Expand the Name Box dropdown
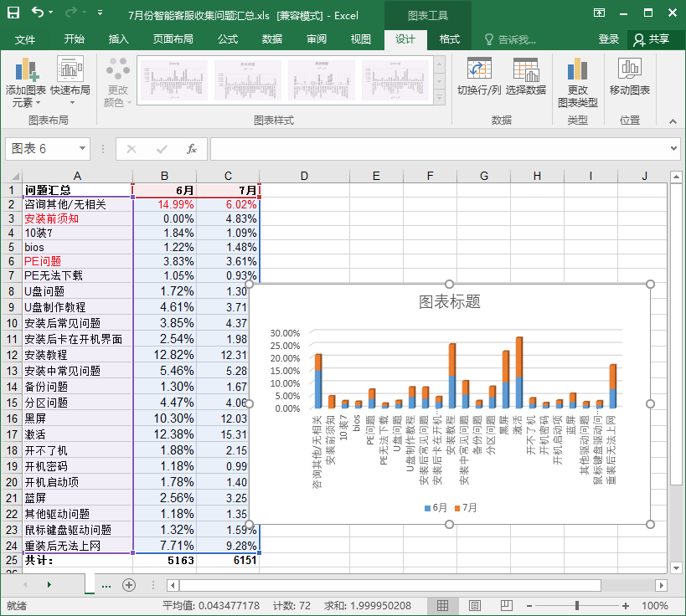The width and height of the screenshot is (686, 616). point(82,149)
